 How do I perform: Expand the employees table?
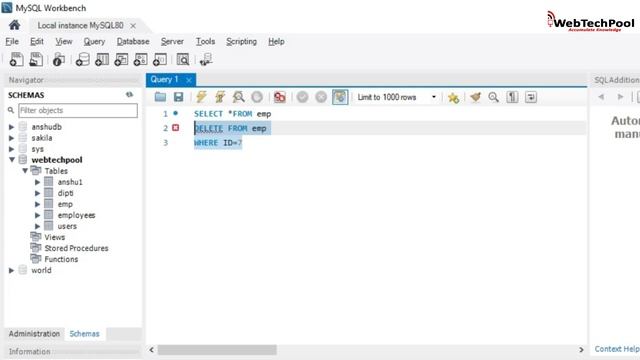pos(38,215)
